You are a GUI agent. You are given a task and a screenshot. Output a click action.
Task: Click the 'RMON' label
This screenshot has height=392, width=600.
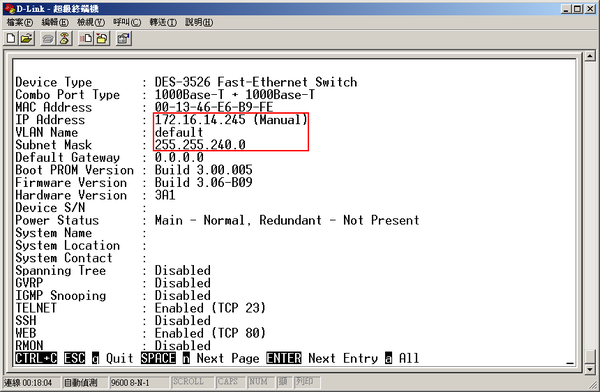click(x=29, y=345)
